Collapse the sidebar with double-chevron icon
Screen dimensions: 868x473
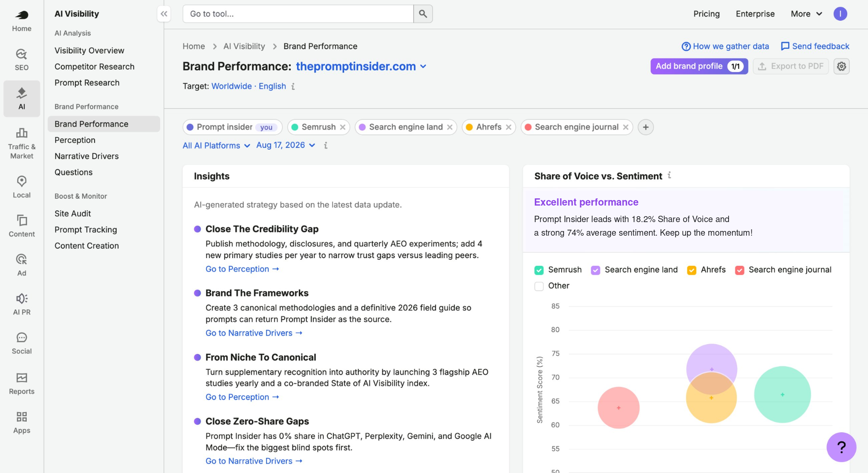pyautogui.click(x=164, y=14)
